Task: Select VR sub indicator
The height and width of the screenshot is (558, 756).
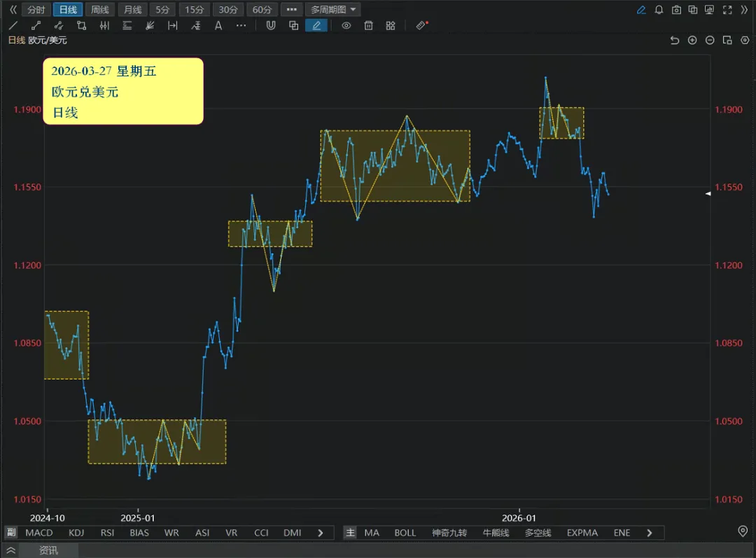Action: pos(232,533)
